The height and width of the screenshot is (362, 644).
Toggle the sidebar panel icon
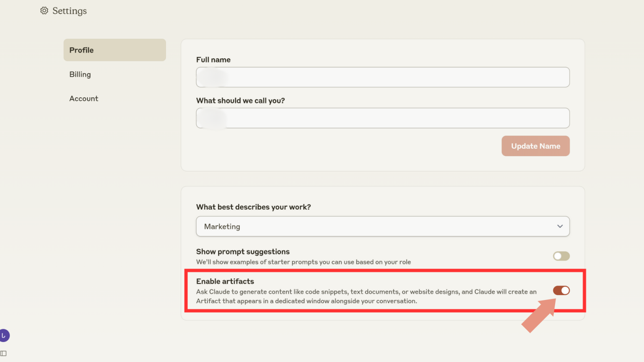(x=4, y=353)
